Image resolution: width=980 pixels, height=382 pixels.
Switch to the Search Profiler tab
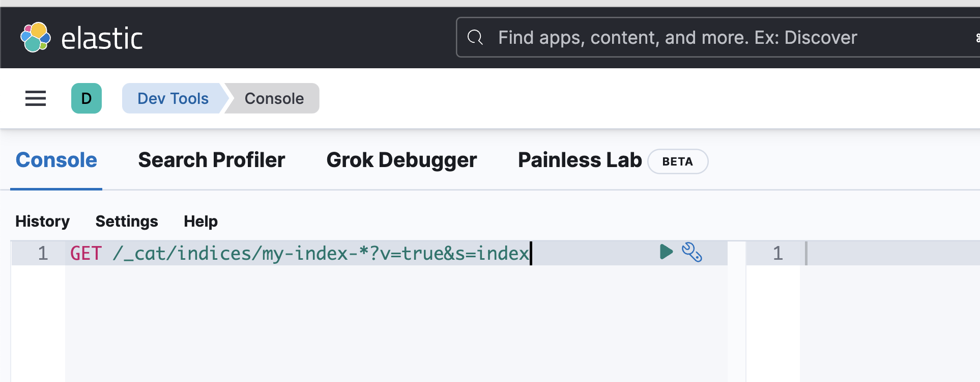click(x=212, y=160)
